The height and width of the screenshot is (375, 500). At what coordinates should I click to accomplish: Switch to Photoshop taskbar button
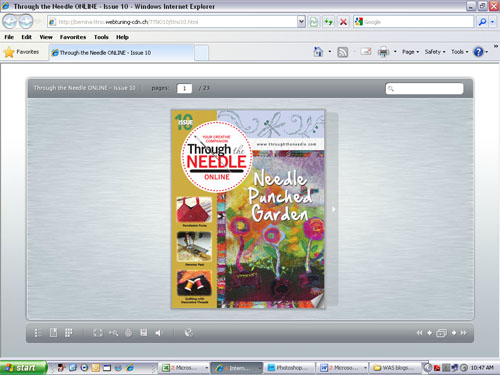(290, 368)
